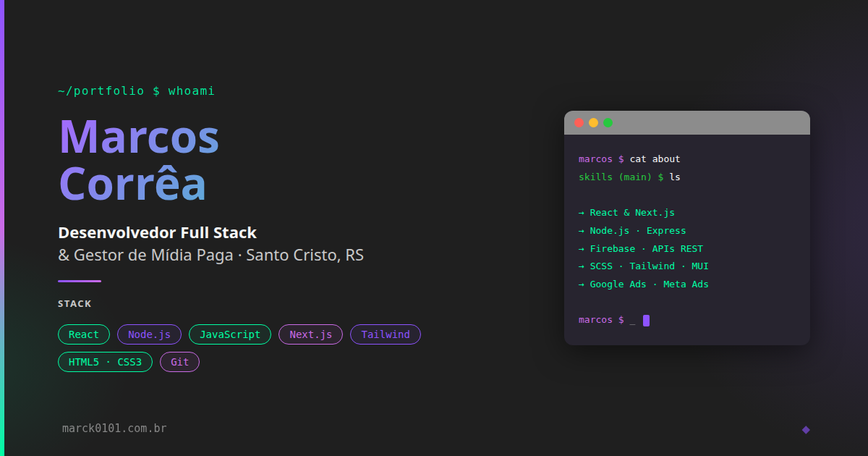The height and width of the screenshot is (456, 868).
Task: Select the Node.js stack tag pill
Action: [149, 334]
